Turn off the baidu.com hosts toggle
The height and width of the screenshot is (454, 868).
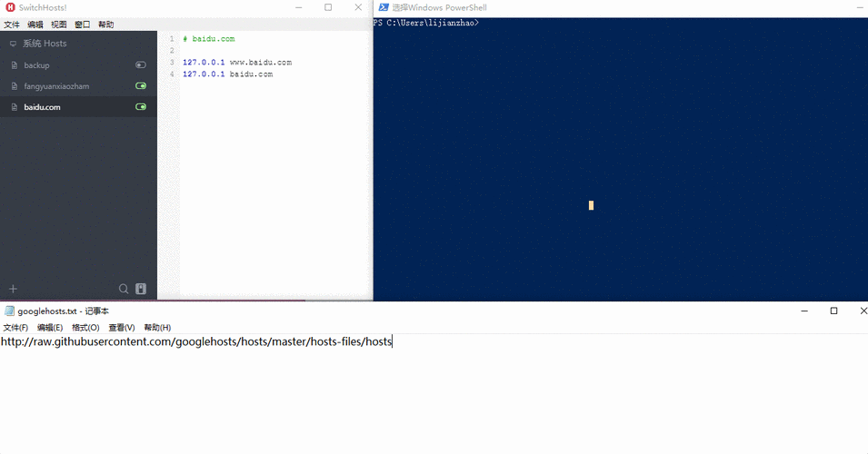(x=141, y=107)
